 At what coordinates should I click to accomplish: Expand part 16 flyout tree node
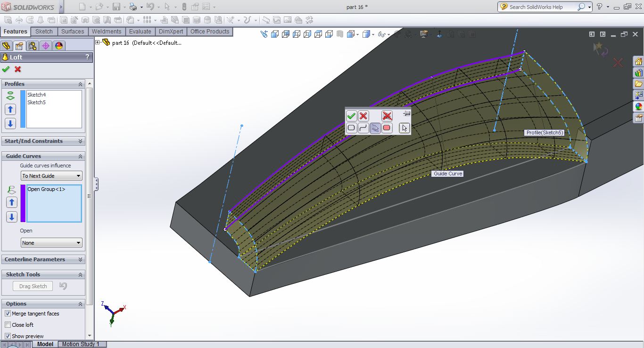98,42
